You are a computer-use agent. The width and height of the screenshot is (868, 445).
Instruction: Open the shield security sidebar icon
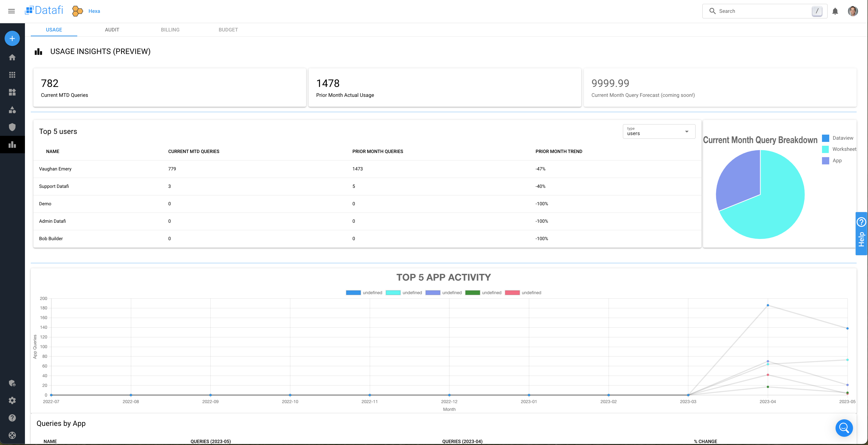[12, 127]
